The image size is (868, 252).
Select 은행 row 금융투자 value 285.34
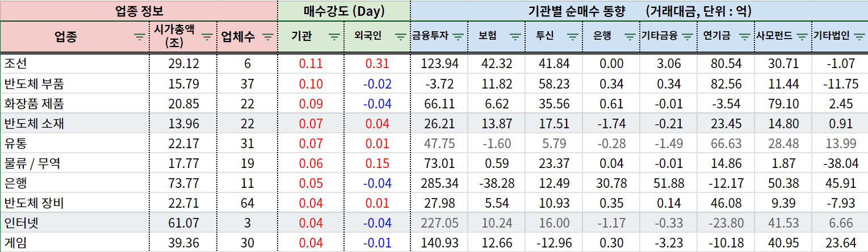tap(439, 183)
